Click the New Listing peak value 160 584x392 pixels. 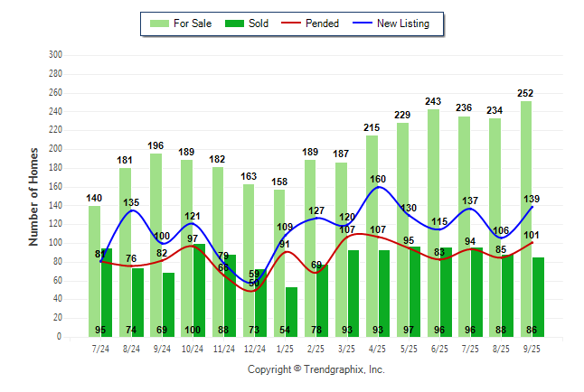pyautogui.click(x=377, y=179)
